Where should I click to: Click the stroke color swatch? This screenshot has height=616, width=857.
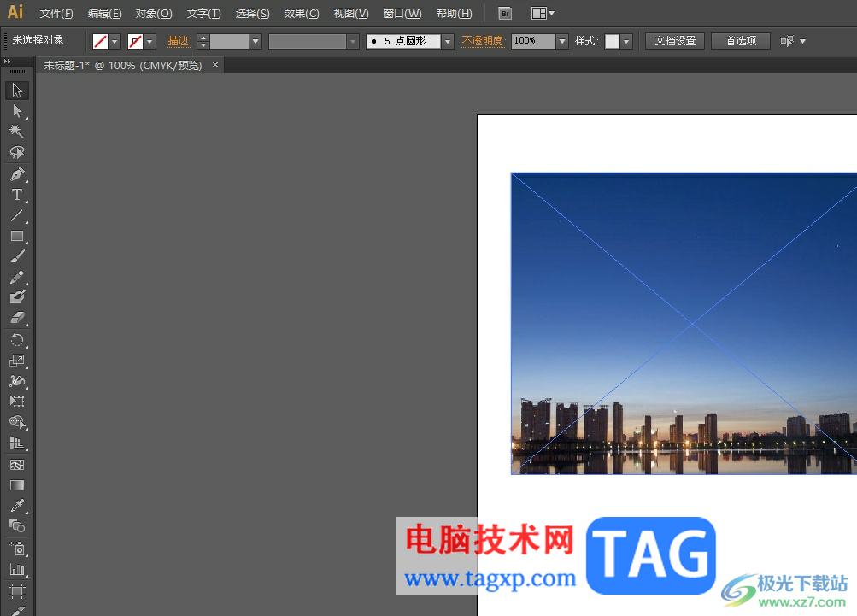click(135, 41)
